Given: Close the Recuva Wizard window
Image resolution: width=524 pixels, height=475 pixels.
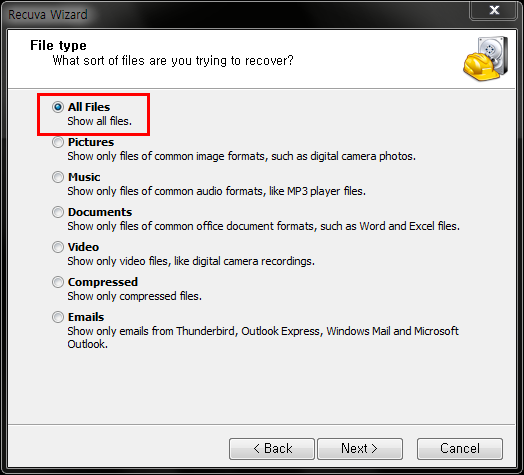Looking at the screenshot, I should (494, 10).
